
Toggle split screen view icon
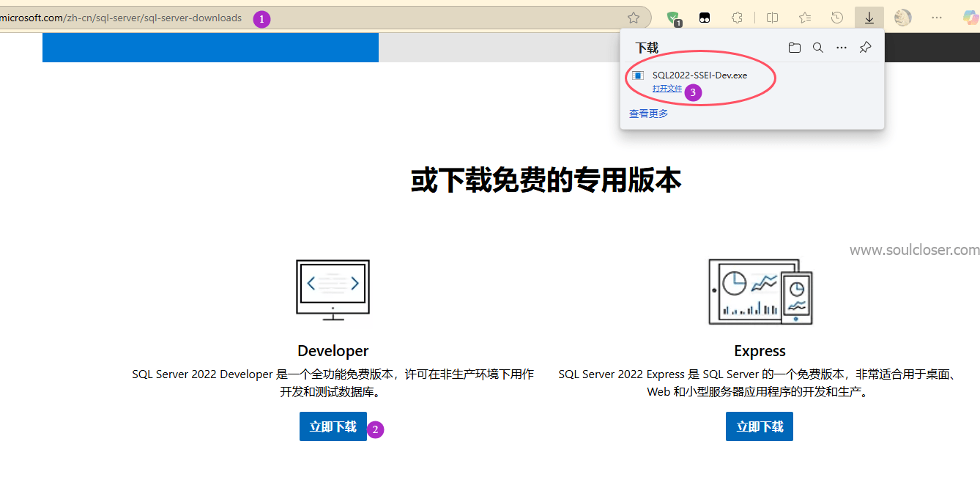point(772,18)
